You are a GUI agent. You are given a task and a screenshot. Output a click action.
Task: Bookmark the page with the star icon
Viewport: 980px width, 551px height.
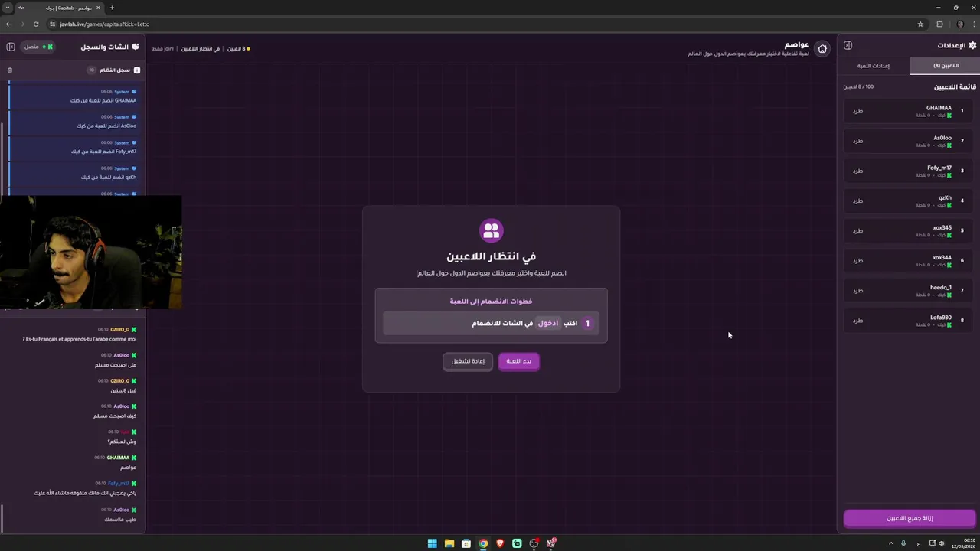(x=920, y=24)
